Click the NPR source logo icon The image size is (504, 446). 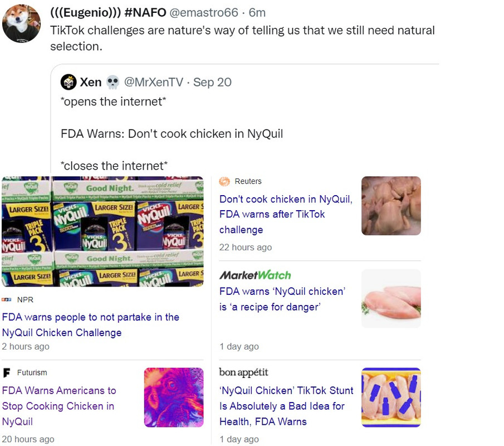click(x=7, y=299)
